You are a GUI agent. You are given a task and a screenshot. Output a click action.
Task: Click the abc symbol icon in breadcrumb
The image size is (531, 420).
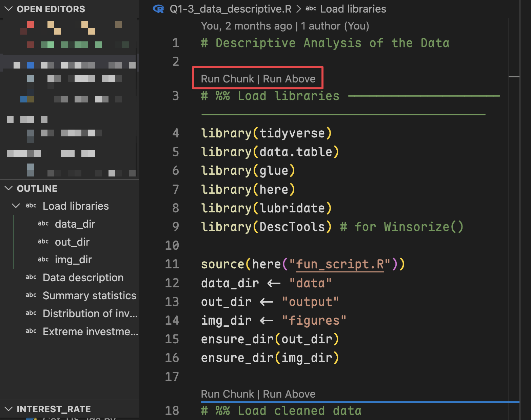(x=311, y=8)
